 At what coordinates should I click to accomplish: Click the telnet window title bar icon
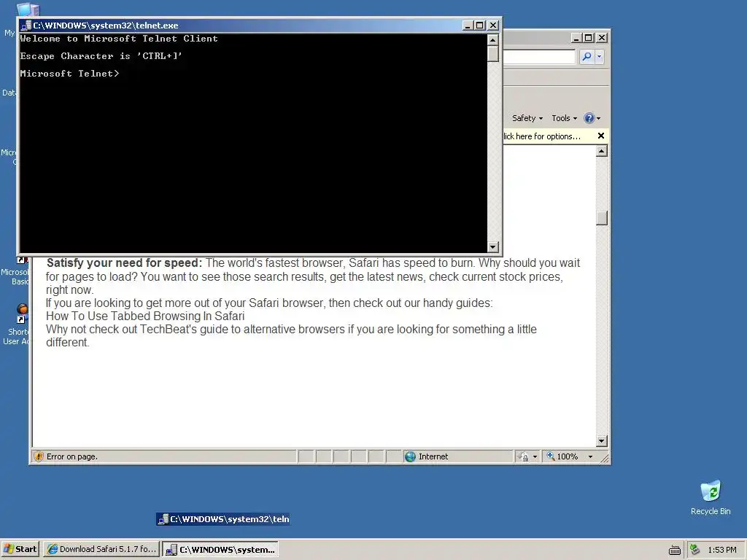tap(26, 26)
